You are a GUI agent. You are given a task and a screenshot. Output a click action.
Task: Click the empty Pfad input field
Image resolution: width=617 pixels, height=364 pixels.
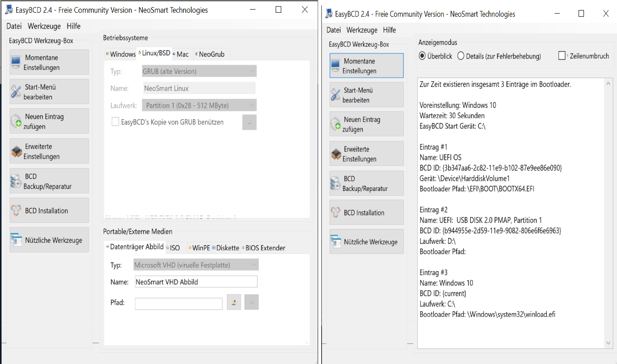[178, 304]
